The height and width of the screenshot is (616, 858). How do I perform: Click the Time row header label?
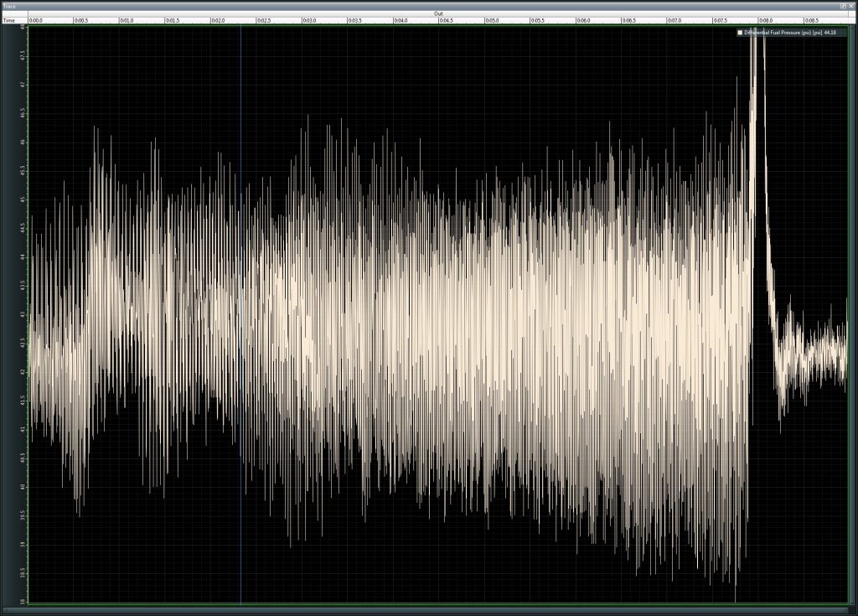(x=8, y=20)
